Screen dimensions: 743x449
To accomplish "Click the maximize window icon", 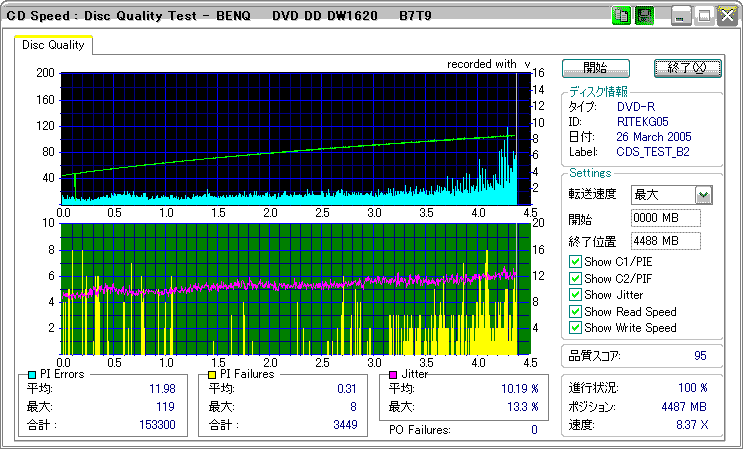I will (704, 16).
